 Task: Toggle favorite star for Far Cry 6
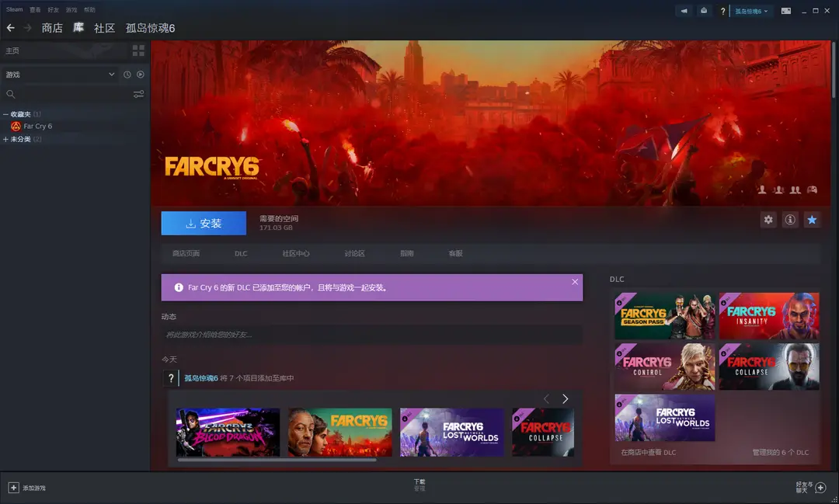[812, 219]
